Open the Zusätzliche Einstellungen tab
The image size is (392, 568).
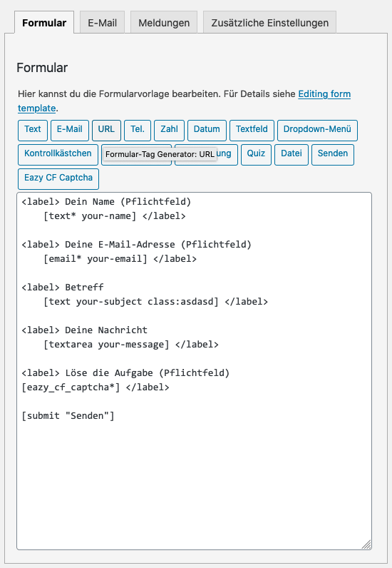269,22
